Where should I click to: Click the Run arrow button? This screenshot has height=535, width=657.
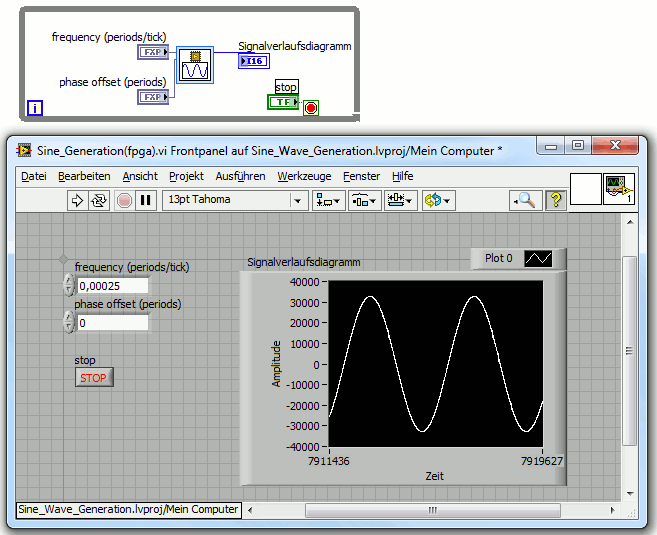click(77, 200)
